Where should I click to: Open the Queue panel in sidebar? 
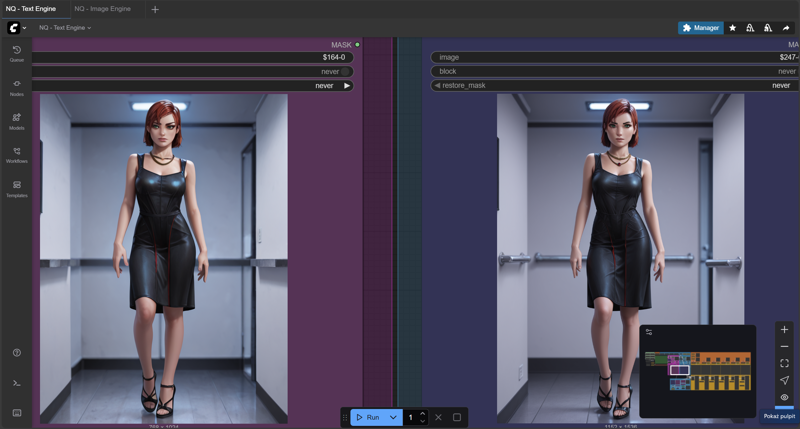17,53
